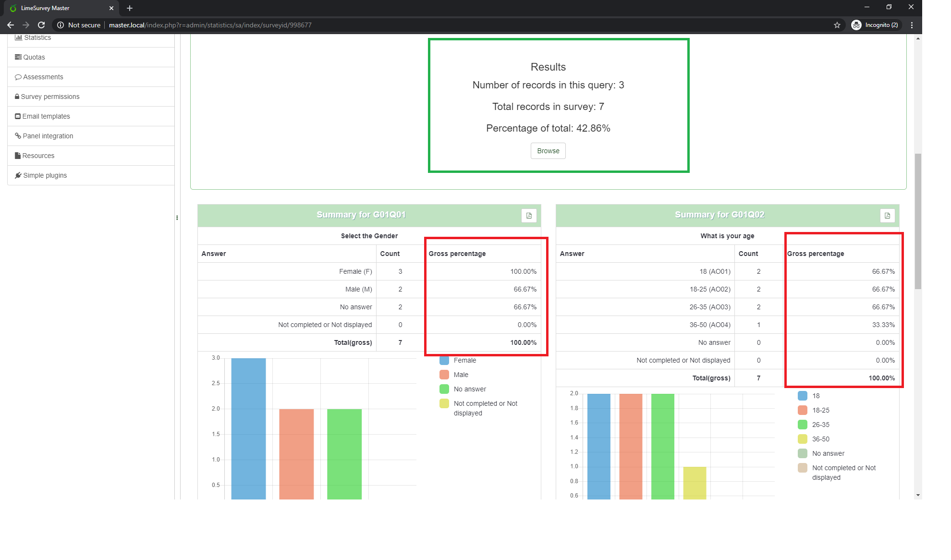The width and height of the screenshot is (951, 560).
Task: Toggle the Female legend entry
Action: 464,360
